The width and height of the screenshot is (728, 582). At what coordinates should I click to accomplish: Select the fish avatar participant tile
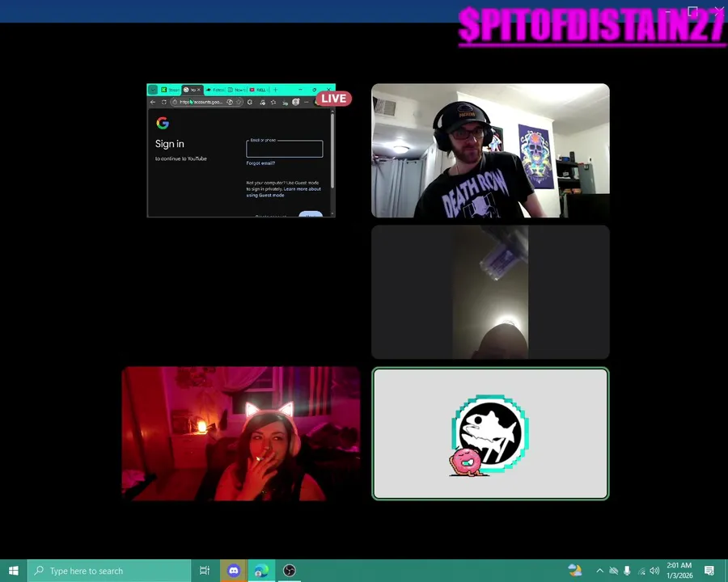[490, 433]
